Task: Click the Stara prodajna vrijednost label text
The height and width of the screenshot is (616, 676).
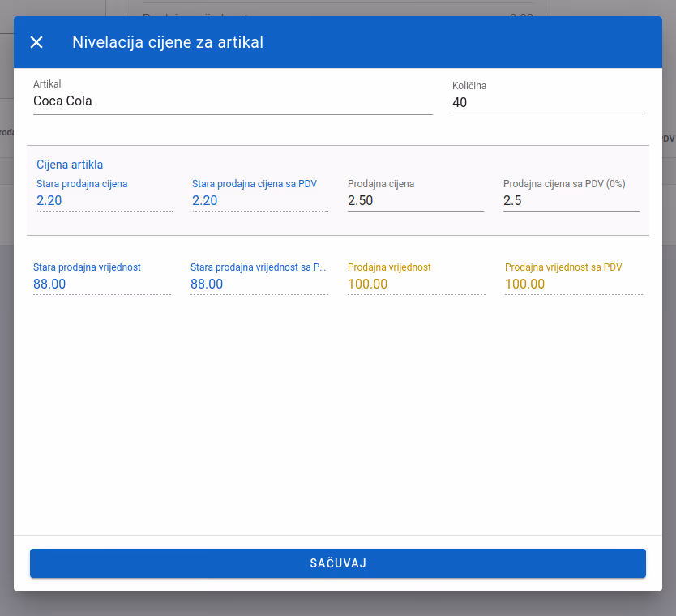Action: [x=87, y=267]
